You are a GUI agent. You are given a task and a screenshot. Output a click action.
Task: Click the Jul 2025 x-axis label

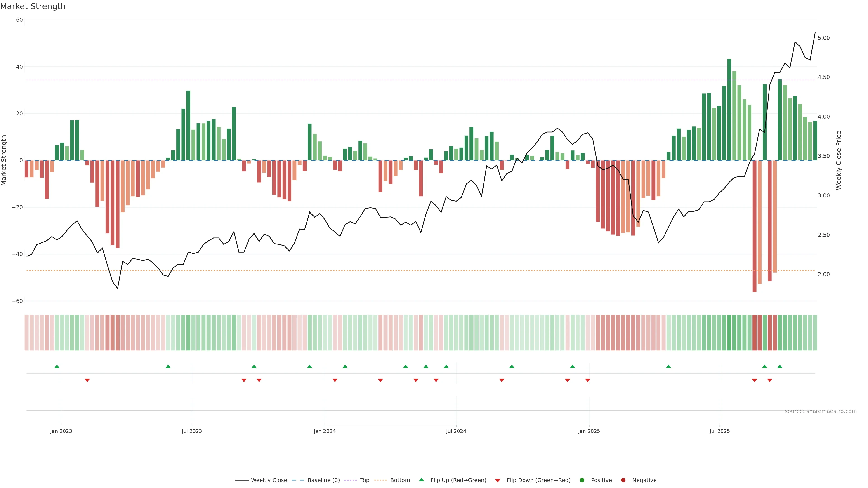[719, 431]
